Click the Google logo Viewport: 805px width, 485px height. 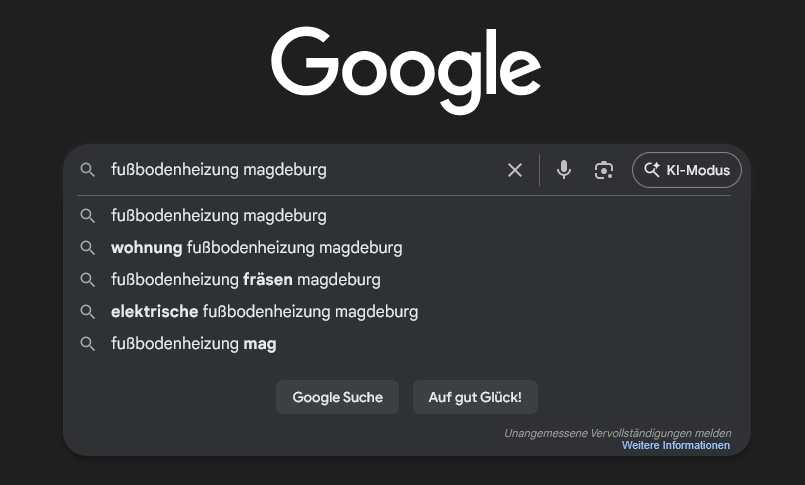point(405,70)
